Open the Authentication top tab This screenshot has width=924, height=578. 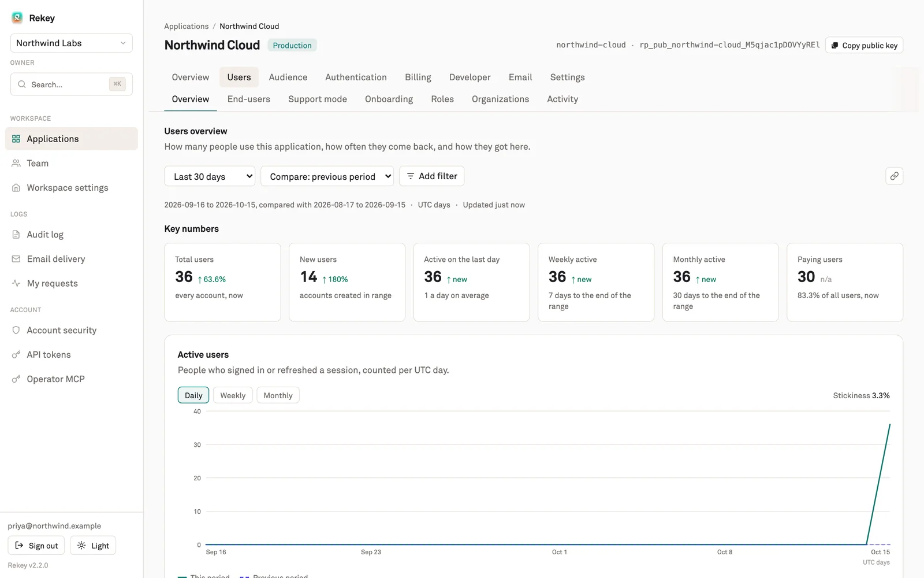coord(356,77)
